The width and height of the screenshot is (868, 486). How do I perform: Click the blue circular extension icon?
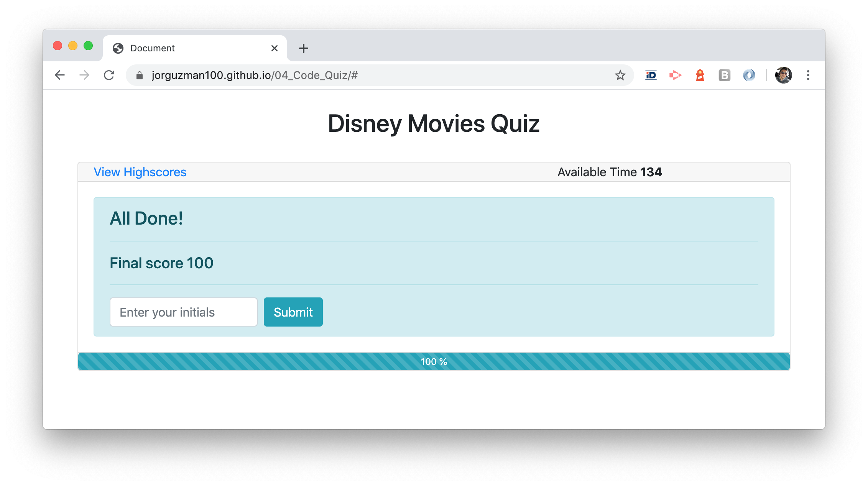[x=749, y=75]
